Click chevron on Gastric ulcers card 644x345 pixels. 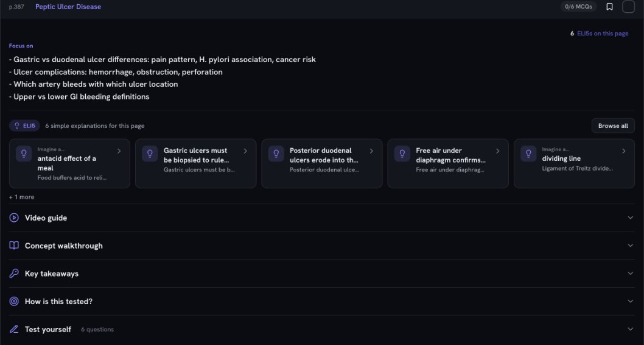tap(245, 151)
